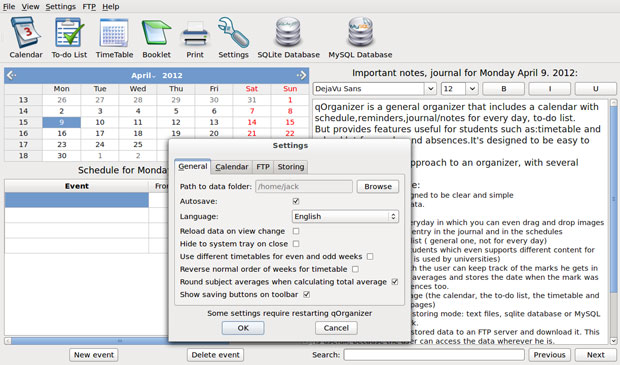Viewport: 620px width, 365px height.
Task: Toggle italic I formatting button
Action: pos(550,89)
